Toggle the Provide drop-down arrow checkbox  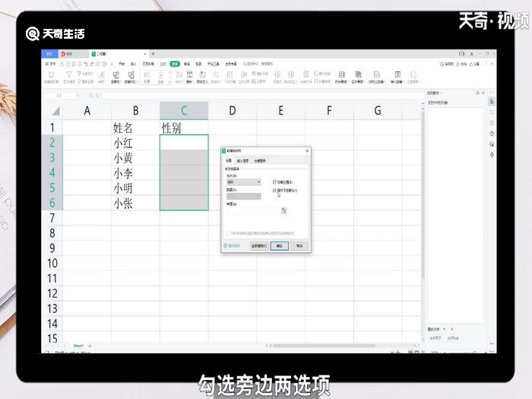[x=274, y=190]
